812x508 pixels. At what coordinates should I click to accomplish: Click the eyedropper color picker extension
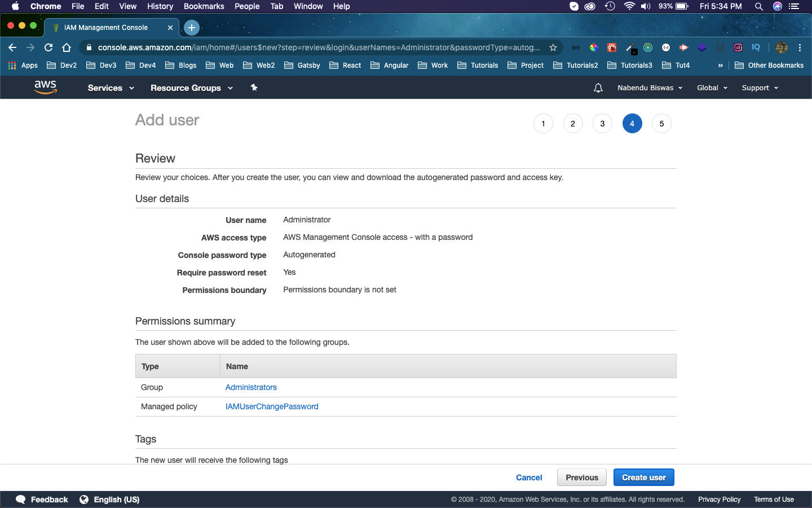631,48
